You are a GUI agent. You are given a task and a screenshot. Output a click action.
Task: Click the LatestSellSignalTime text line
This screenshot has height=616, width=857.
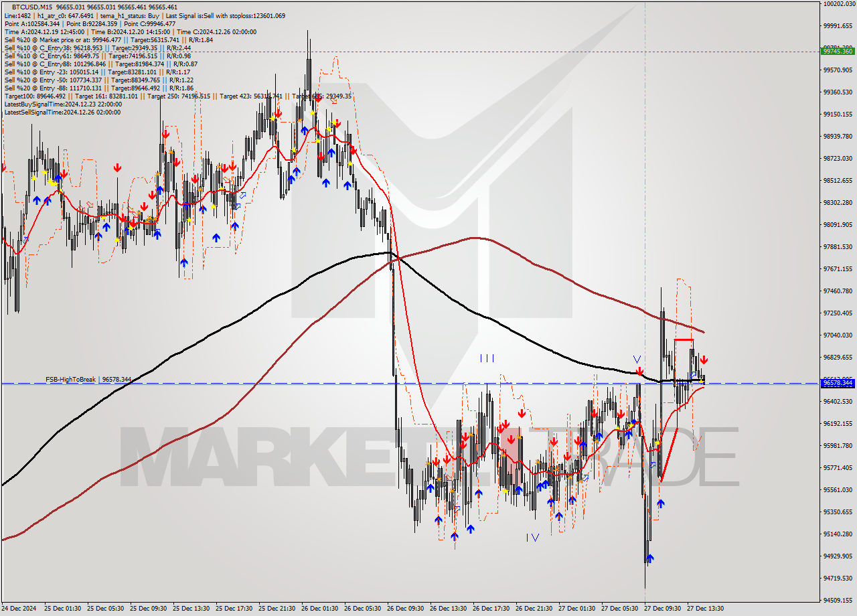click(x=62, y=112)
